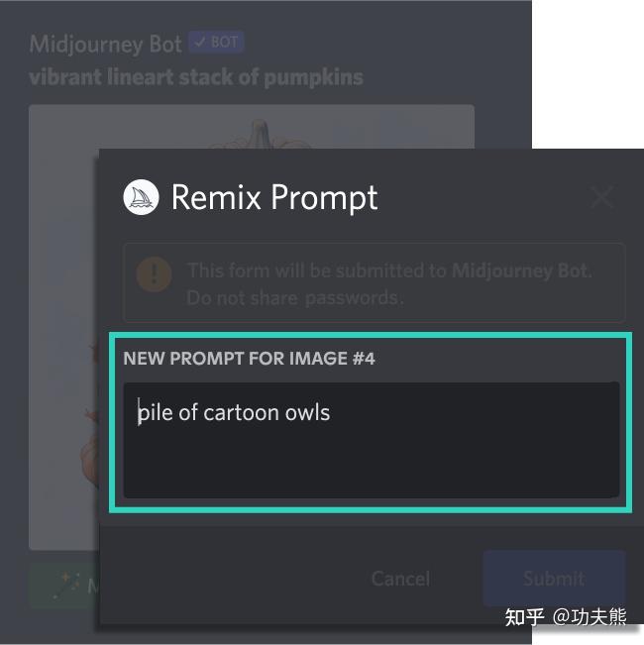Click the 'Do not share passwords' line

tap(295, 298)
